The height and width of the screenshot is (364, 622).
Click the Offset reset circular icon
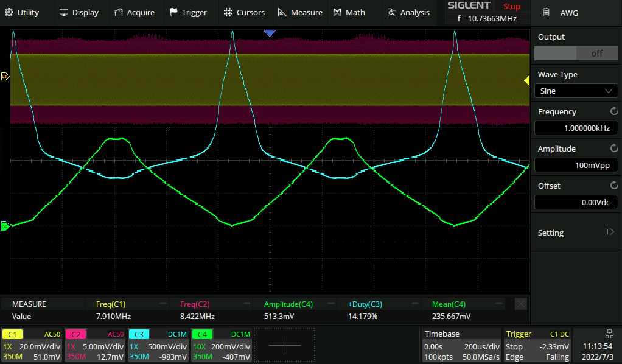[613, 186]
